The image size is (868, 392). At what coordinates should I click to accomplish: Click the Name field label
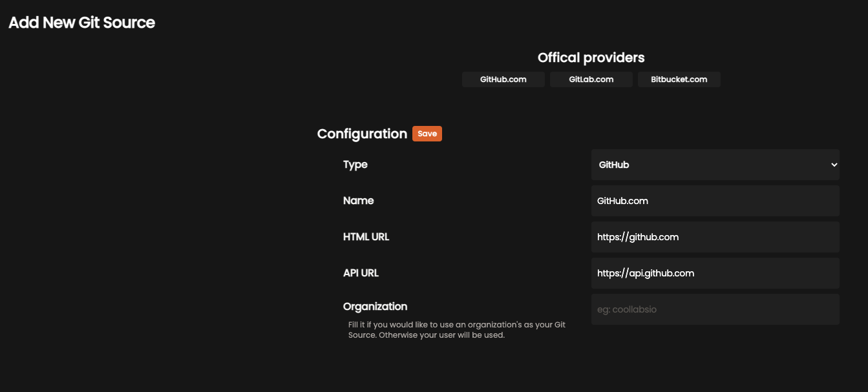click(x=359, y=201)
